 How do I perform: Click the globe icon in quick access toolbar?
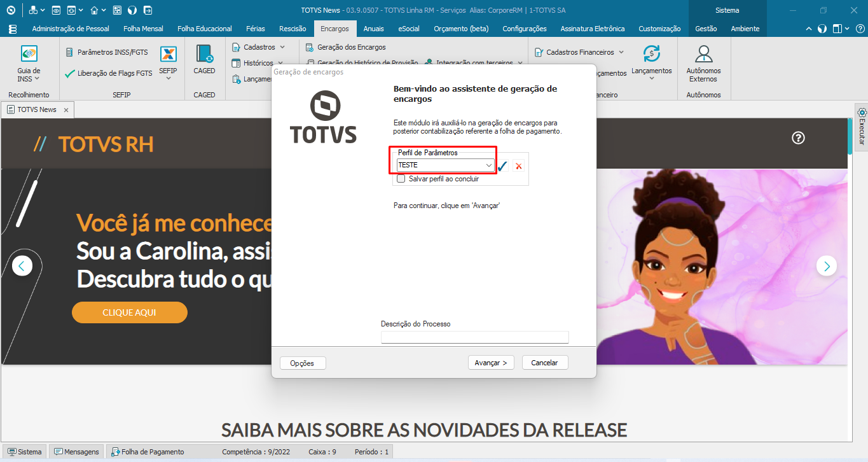[132, 10]
